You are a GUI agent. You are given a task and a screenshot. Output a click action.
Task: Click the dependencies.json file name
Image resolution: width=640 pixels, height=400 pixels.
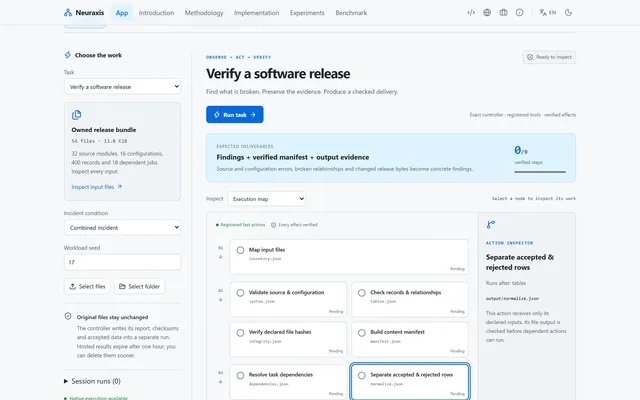click(x=269, y=384)
